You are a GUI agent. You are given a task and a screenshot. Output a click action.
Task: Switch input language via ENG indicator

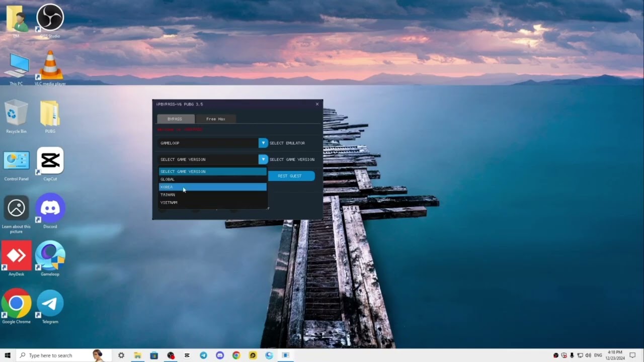coord(598,355)
